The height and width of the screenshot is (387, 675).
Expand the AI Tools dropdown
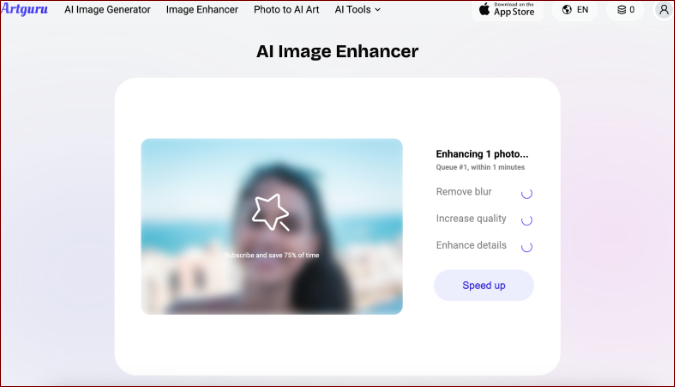(357, 9)
